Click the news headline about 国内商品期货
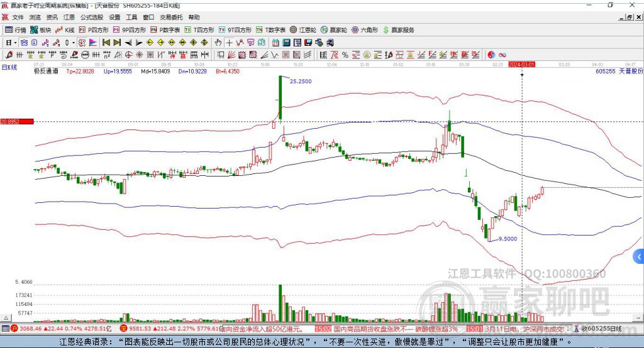The width and height of the screenshot is (644, 348). [396, 329]
